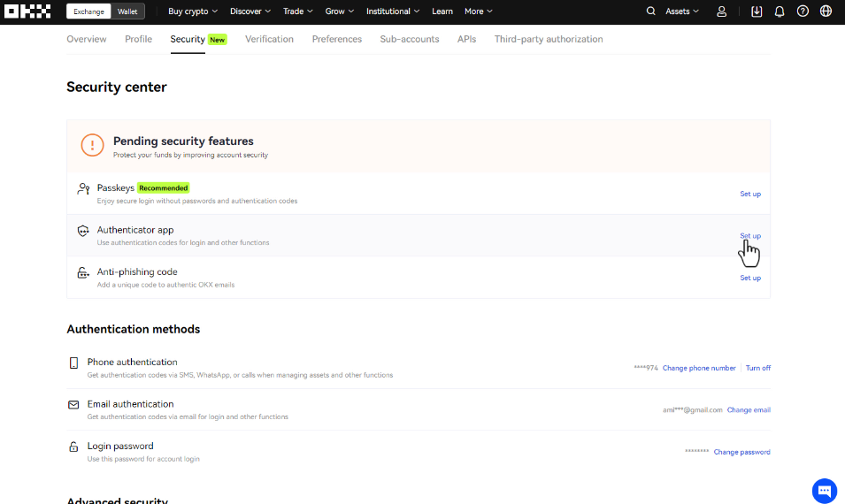Go to the APIs tab

click(466, 39)
